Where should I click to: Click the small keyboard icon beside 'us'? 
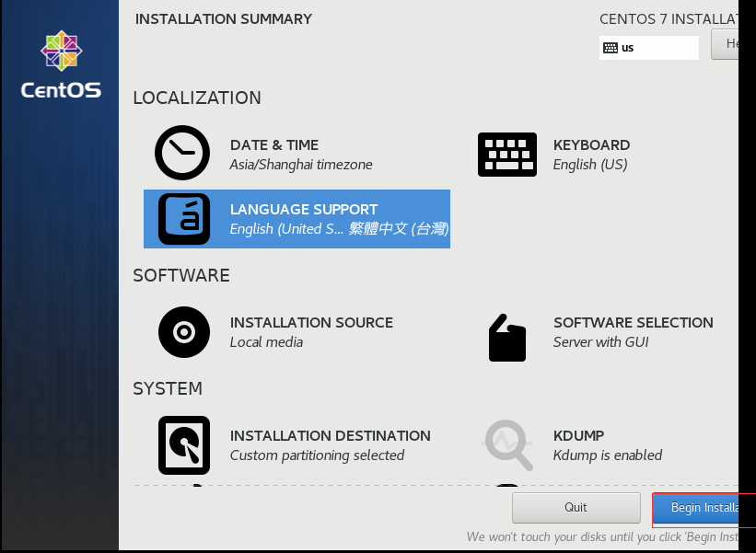coord(611,48)
